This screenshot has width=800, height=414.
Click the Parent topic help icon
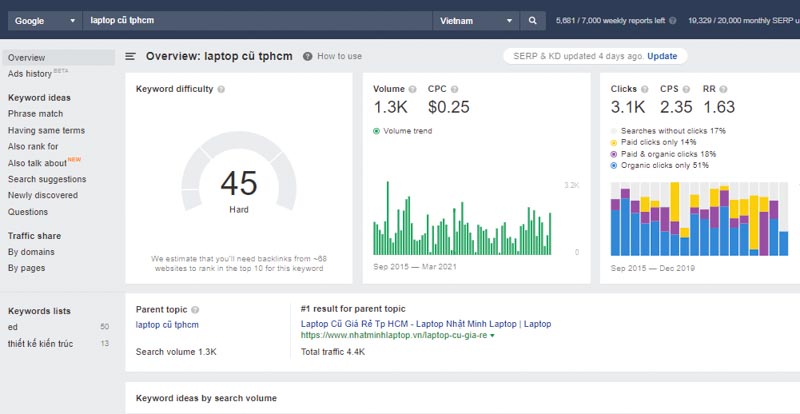195,310
